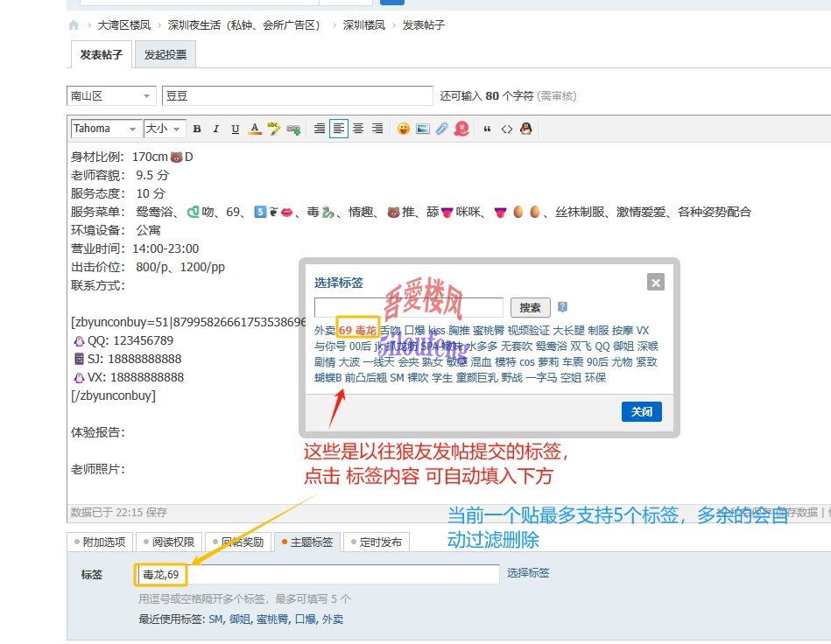
Task: Click the 环境设备: 公寓 line
Action: (116, 230)
